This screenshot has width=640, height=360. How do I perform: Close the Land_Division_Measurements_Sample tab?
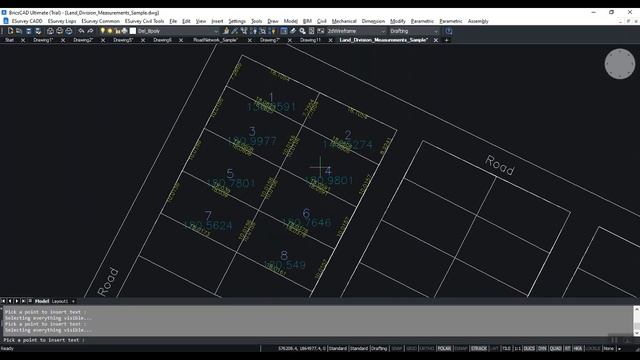[x=436, y=40]
